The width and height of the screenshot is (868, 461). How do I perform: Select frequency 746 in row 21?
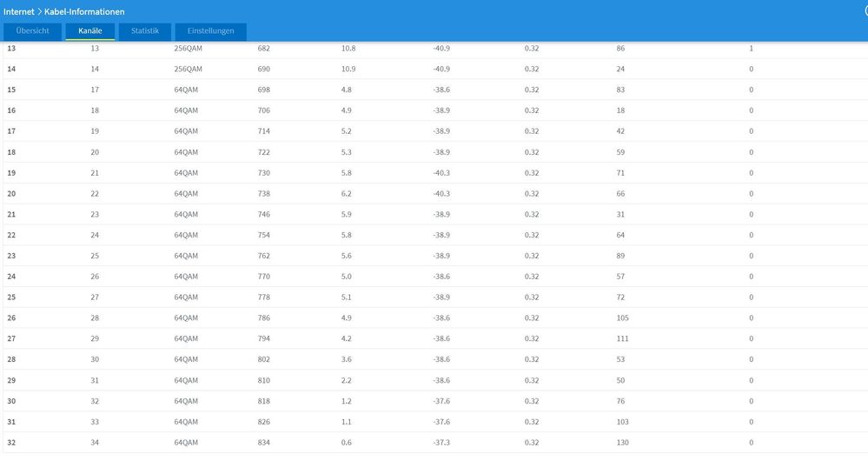tap(264, 215)
